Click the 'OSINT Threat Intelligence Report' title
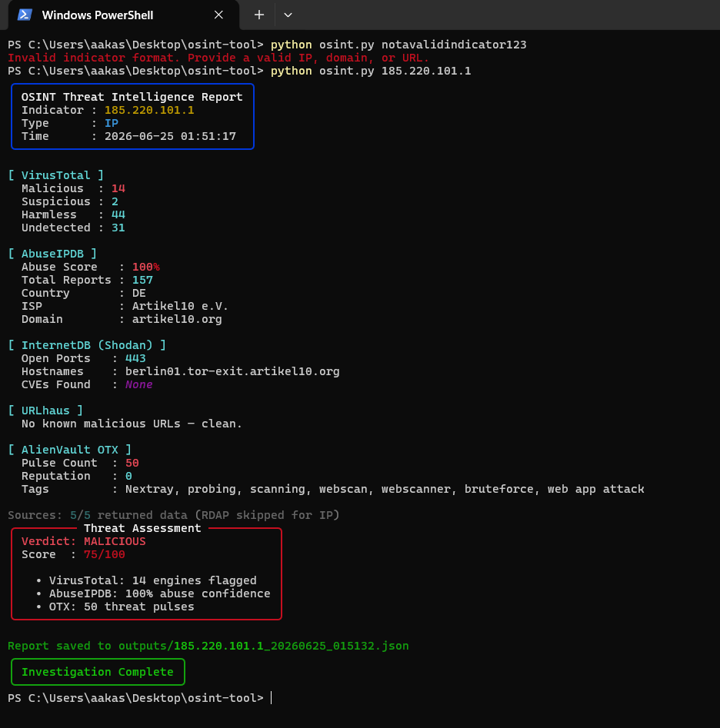The height and width of the screenshot is (728, 720). 132,97
